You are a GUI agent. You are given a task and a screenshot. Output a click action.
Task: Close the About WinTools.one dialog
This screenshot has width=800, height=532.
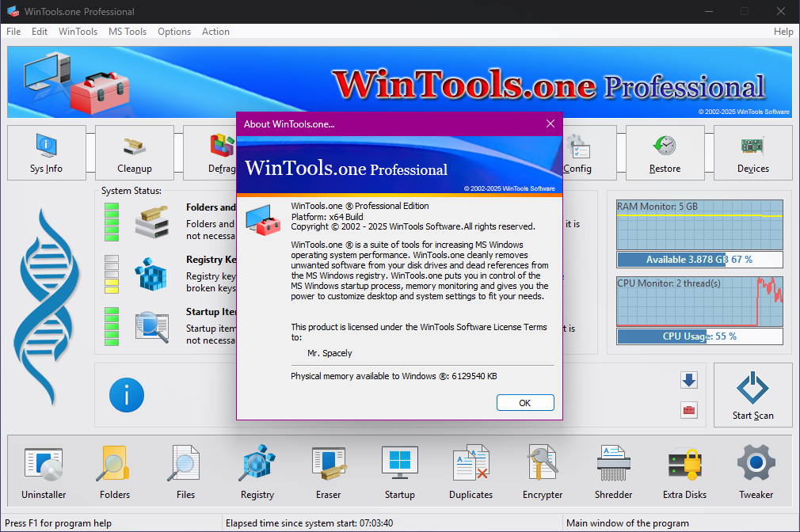[x=550, y=123]
